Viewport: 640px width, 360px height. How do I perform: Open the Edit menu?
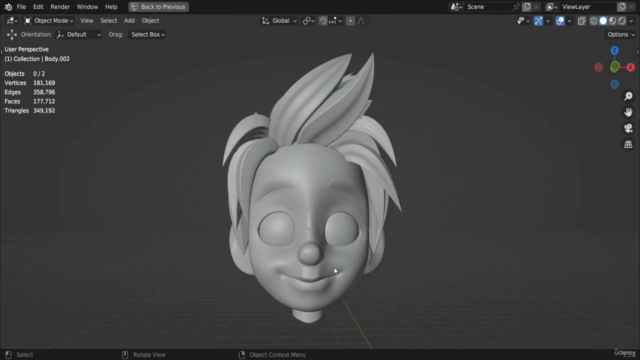pos(38,7)
